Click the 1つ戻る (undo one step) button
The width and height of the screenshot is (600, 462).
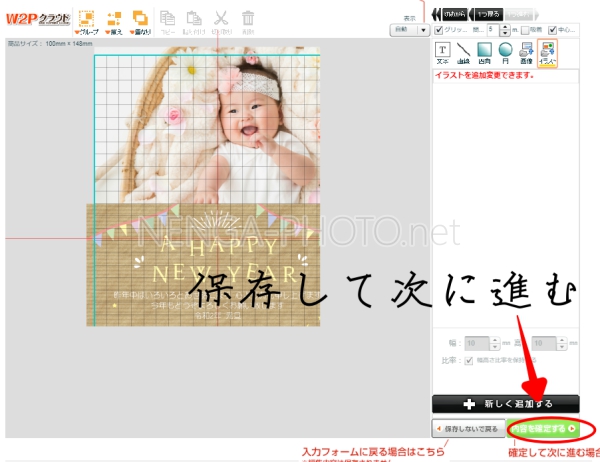pyautogui.click(x=486, y=15)
